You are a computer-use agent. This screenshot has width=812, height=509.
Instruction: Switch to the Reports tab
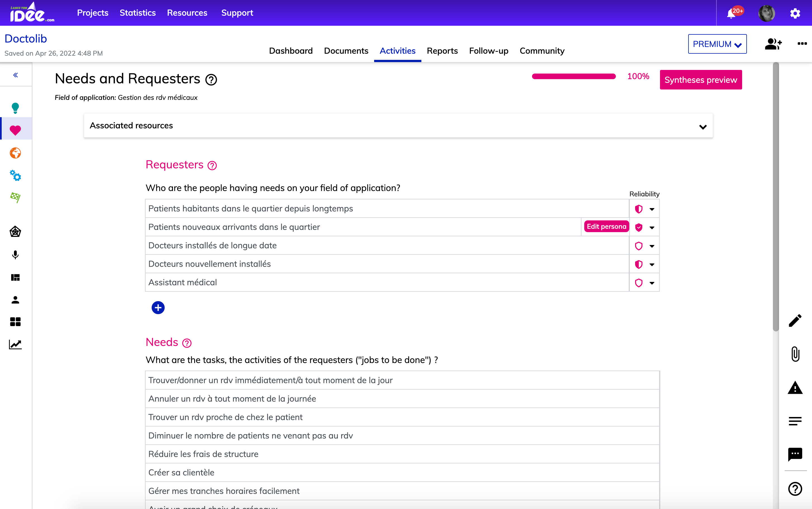tap(442, 51)
